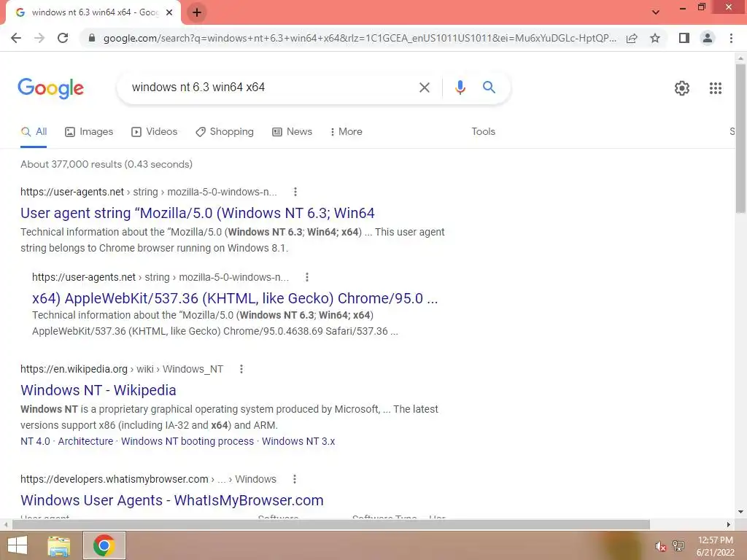
Task: Switch to the Images tab
Action: tap(89, 131)
